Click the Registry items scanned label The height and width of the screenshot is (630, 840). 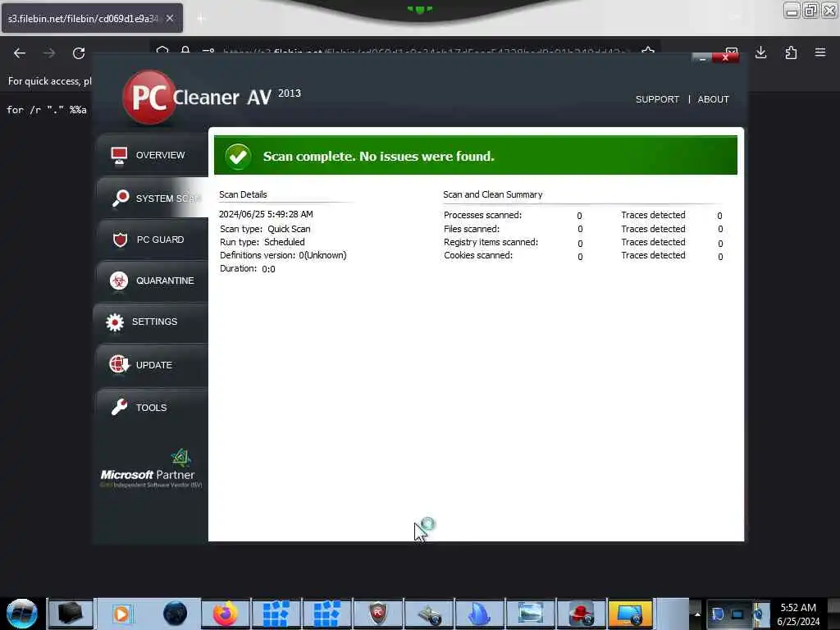click(x=491, y=242)
